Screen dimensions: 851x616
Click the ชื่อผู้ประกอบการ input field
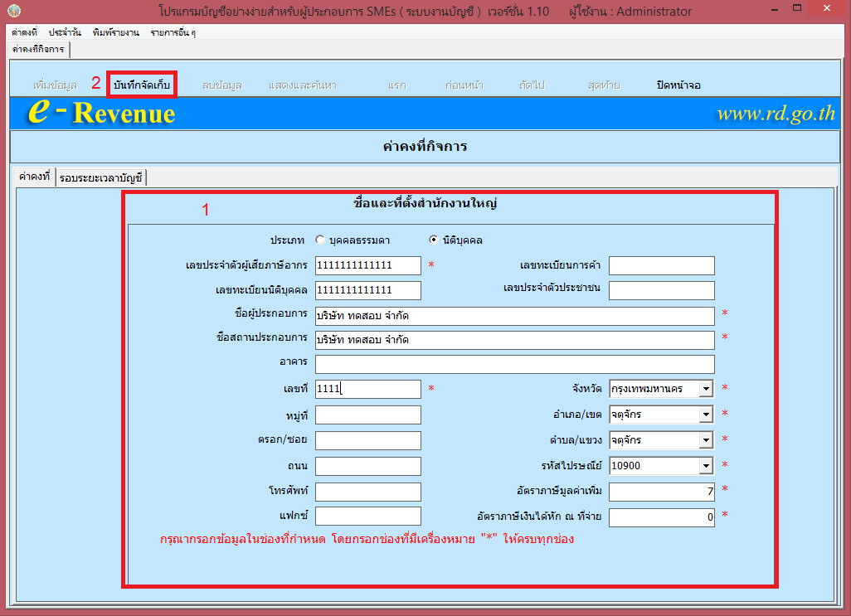515,316
